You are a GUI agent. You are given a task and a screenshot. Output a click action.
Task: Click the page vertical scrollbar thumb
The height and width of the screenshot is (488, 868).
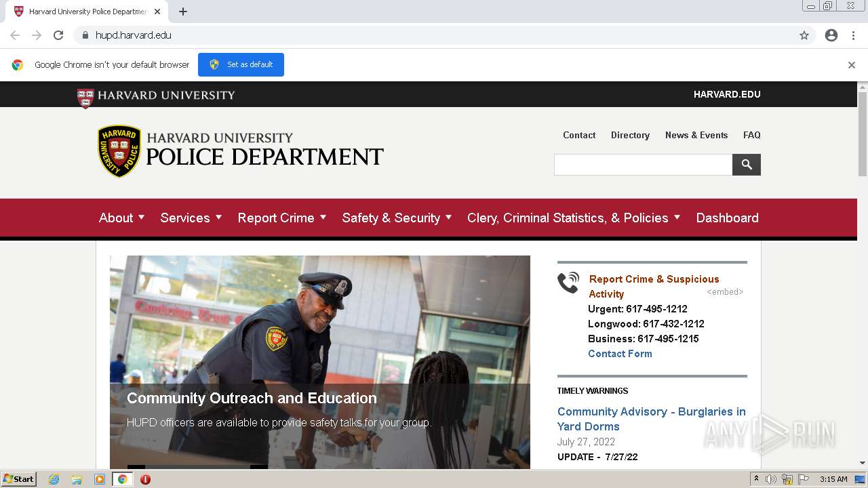pos(863,134)
